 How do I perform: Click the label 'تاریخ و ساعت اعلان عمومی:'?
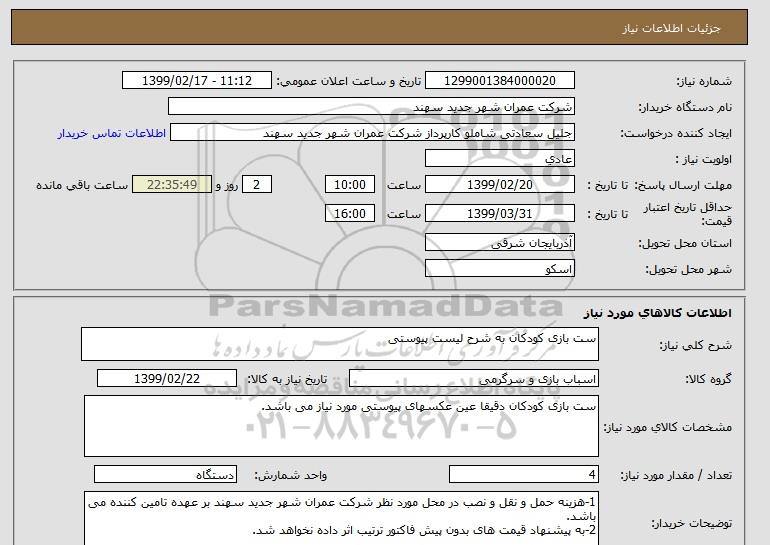coord(349,81)
